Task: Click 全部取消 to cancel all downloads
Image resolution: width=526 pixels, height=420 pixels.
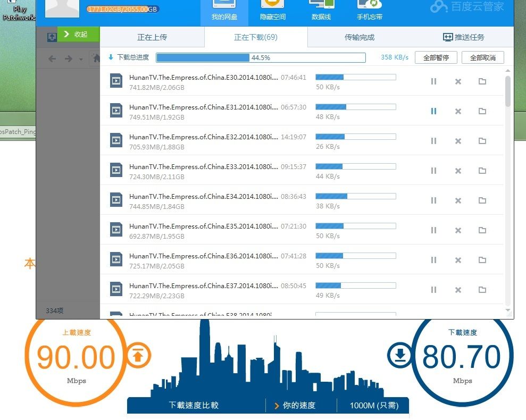Action: point(482,57)
